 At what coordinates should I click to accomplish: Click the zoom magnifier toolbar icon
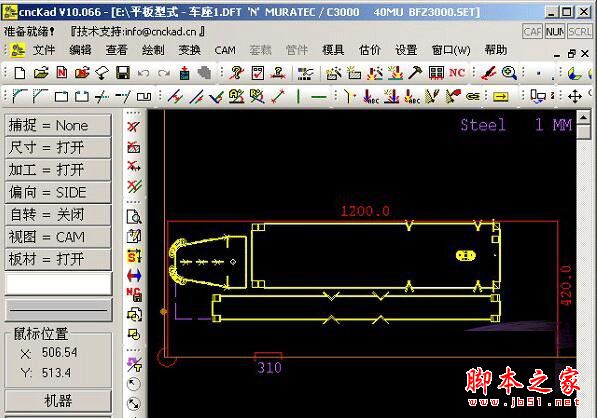[509, 72]
